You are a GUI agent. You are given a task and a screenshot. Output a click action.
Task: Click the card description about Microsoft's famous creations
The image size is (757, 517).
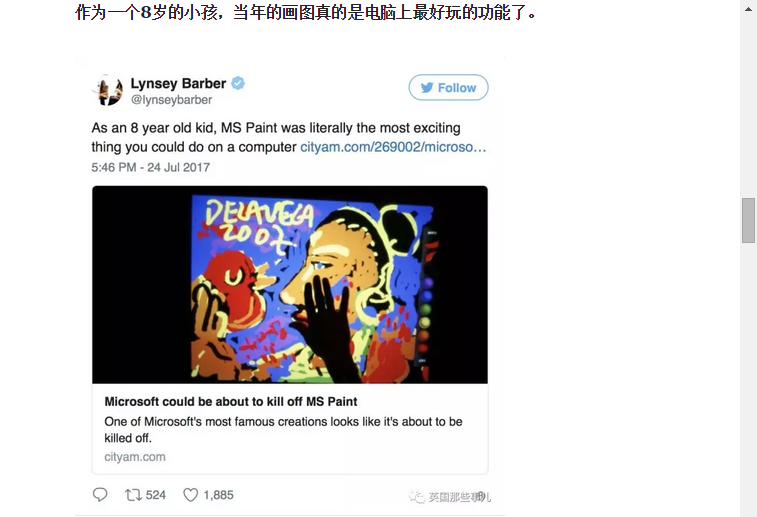point(283,430)
